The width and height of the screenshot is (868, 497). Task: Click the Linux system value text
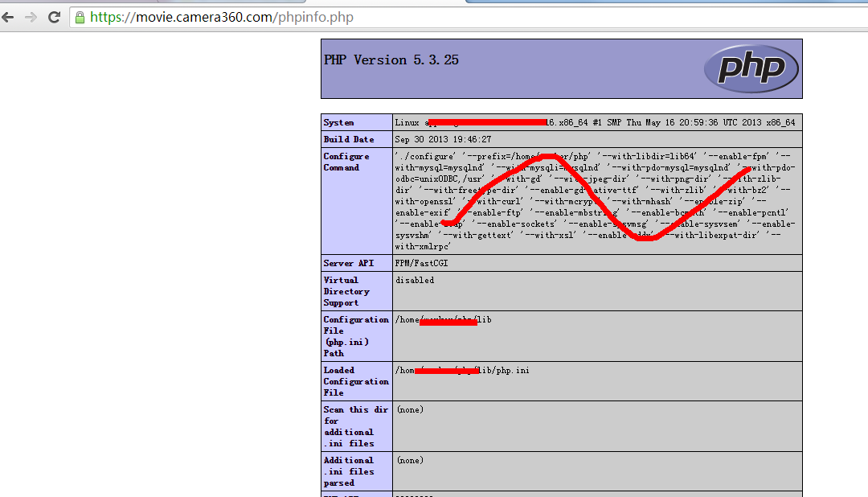pyautogui.click(x=595, y=122)
